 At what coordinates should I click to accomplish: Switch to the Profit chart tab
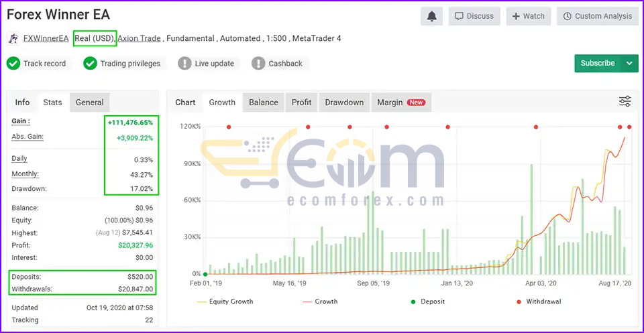(x=301, y=103)
